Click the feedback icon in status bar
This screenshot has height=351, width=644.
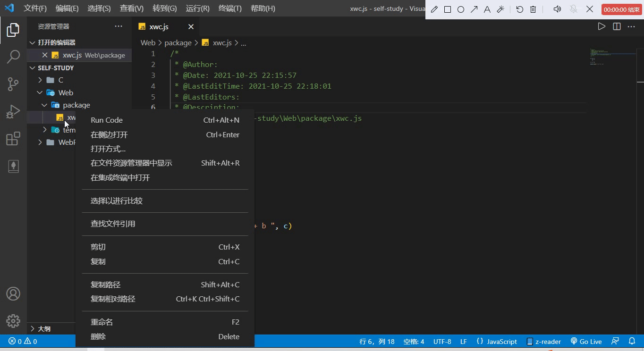coord(615,341)
